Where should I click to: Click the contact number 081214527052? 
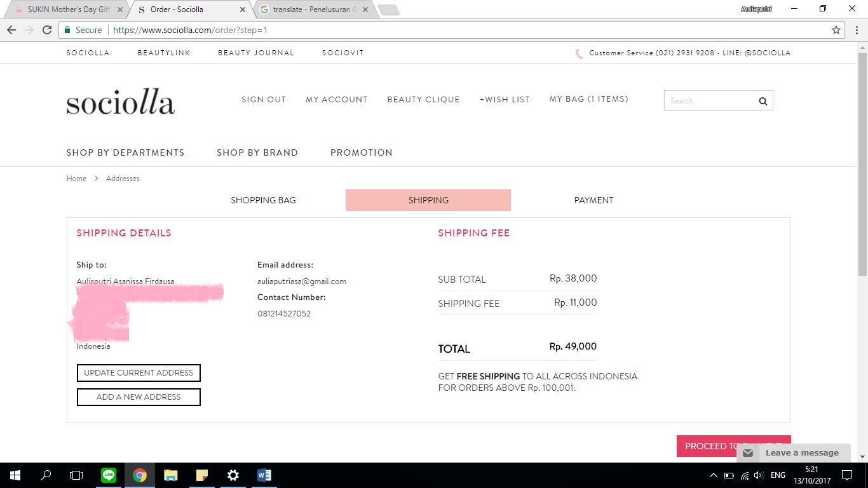coord(284,314)
